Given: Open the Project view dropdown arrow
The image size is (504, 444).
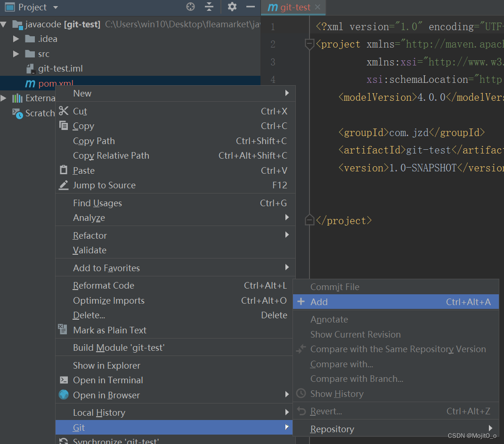Looking at the screenshot, I should tap(56, 8).
